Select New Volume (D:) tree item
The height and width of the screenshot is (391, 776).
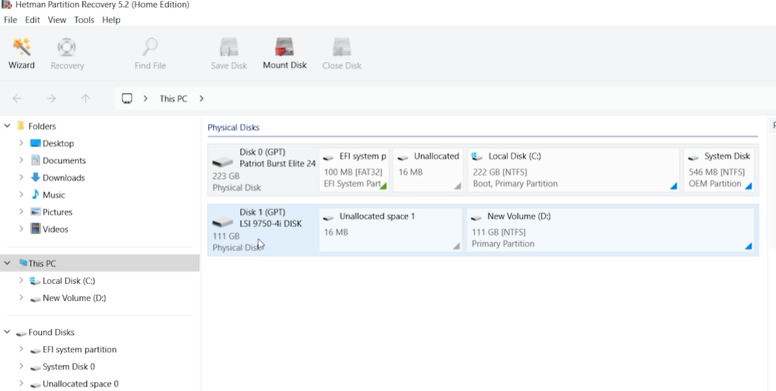(x=68, y=297)
